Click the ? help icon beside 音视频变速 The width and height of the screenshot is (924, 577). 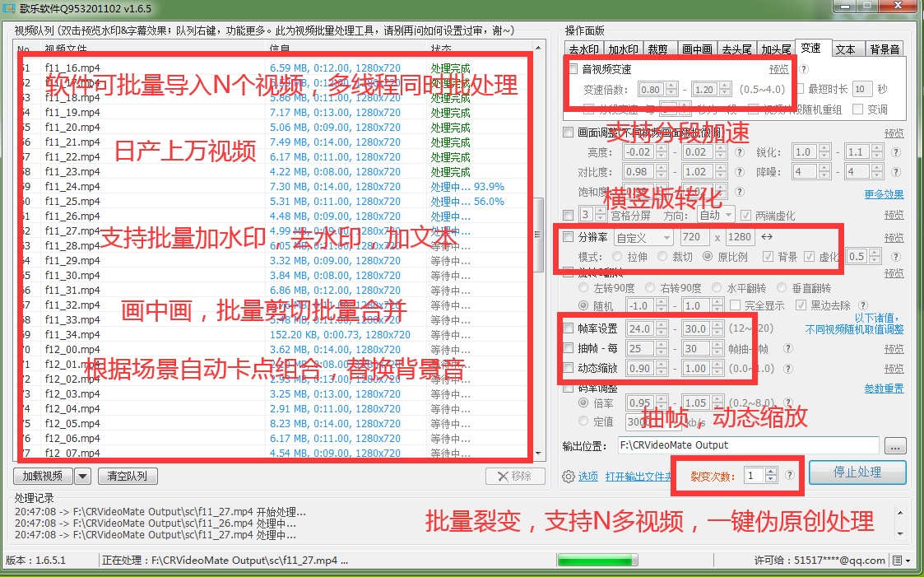click(x=803, y=68)
